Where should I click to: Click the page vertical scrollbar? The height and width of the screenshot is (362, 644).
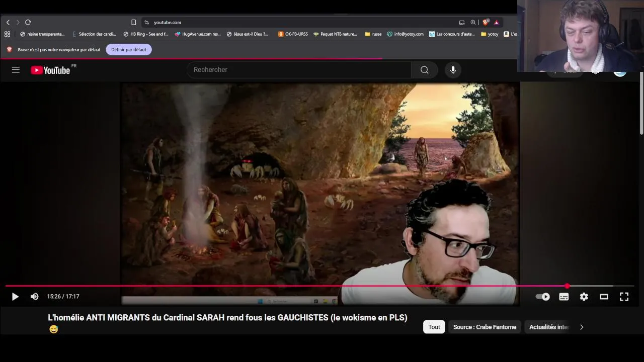coord(641,103)
